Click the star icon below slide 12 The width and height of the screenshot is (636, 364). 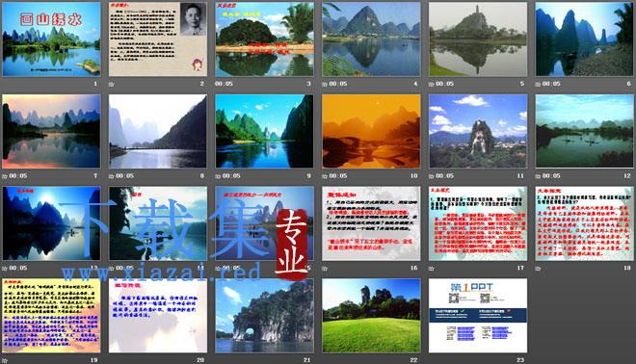pyautogui.click(x=538, y=176)
